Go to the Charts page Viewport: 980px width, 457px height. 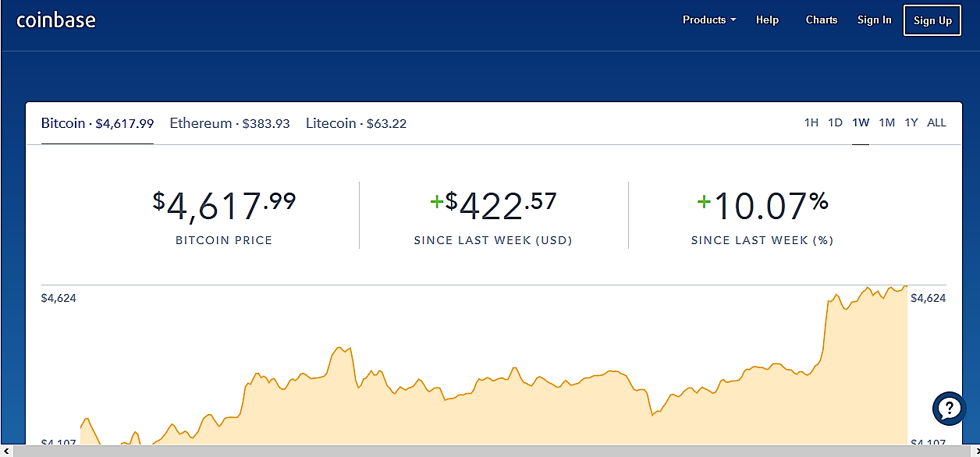pyautogui.click(x=822, y=20)
